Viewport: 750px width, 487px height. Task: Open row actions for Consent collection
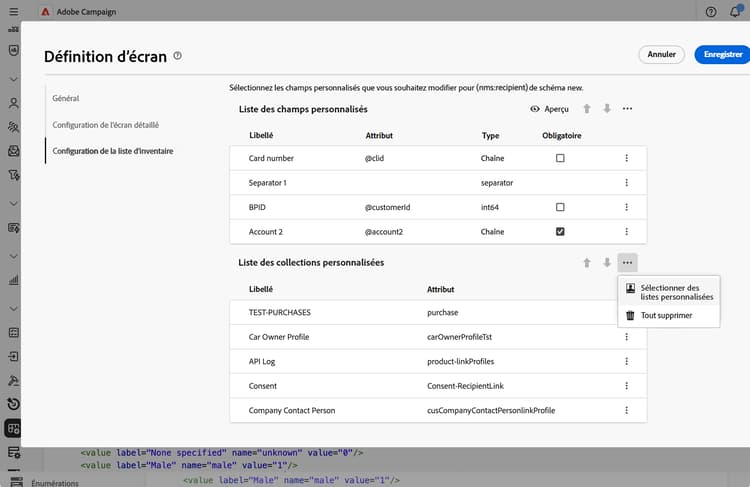(627, 386)
